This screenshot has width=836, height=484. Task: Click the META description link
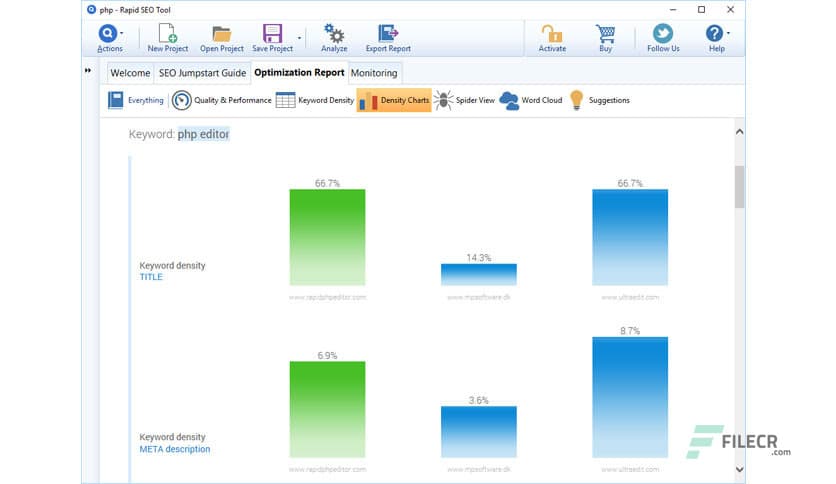175,449
